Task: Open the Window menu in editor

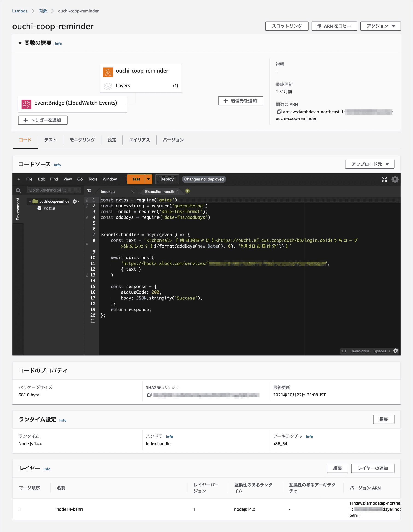Action: [x=109, y=179]
